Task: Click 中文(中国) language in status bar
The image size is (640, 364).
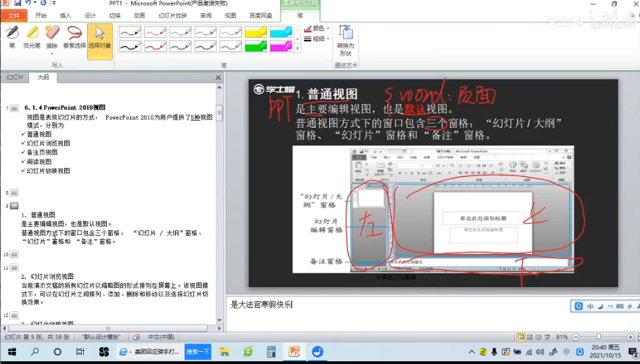Action: coord(161,337)
